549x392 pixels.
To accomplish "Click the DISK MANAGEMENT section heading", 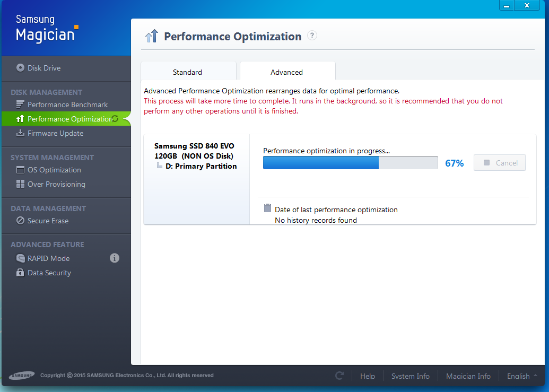I will tap(46, 92).
